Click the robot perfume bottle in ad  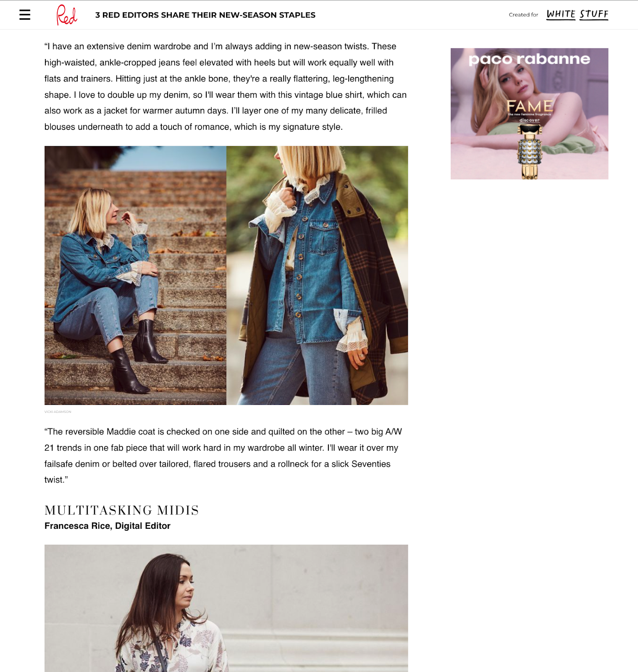pos(530,152)
